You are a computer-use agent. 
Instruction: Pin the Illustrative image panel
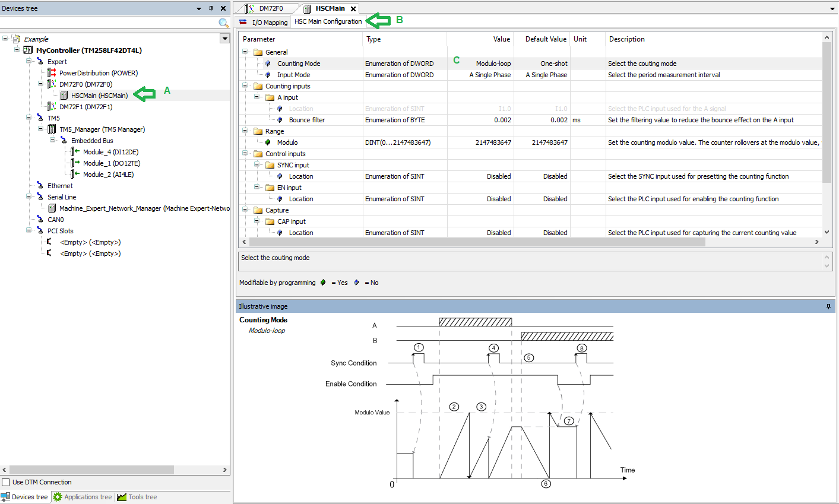coord(828,306)
